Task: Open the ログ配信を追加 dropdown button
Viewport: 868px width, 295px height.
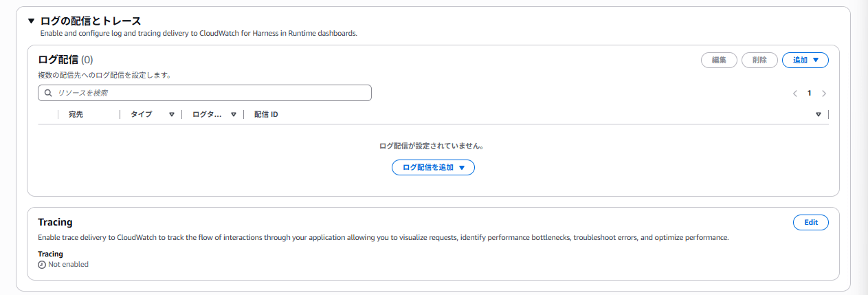Action: (x=433, y=167)
